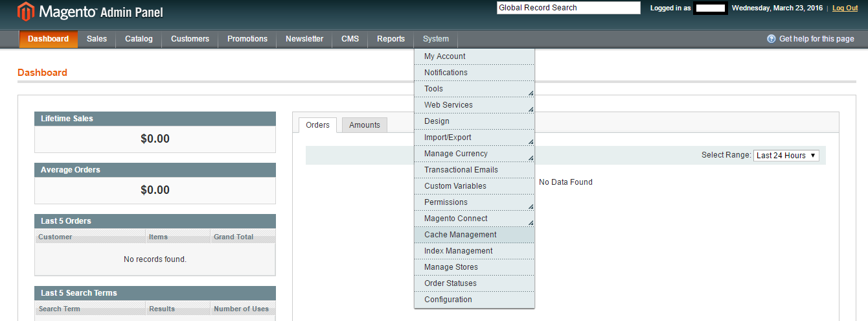The height and width of the screenshot is (321, 868).
Task: Open Get help for this page
Action: point(816,39)
